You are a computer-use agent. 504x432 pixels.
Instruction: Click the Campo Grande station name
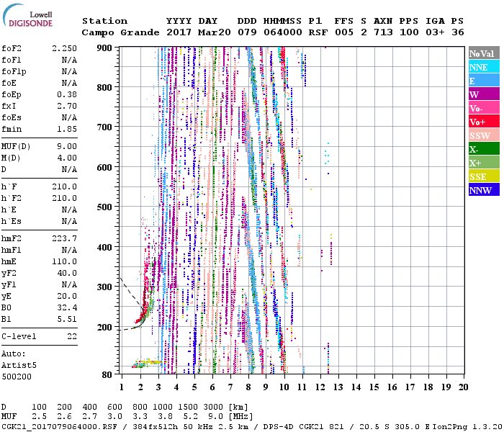(x=119, y=32)
